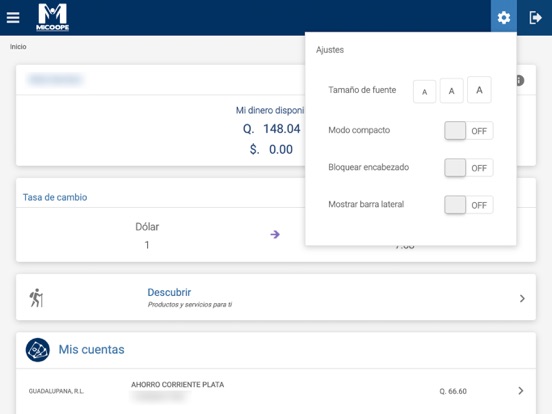Click the Tasa de cambio heading

[x=55, y=197]
